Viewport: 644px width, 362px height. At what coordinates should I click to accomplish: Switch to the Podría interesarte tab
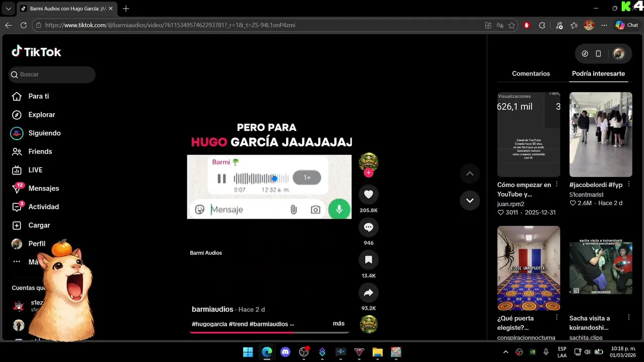(598, 73)
